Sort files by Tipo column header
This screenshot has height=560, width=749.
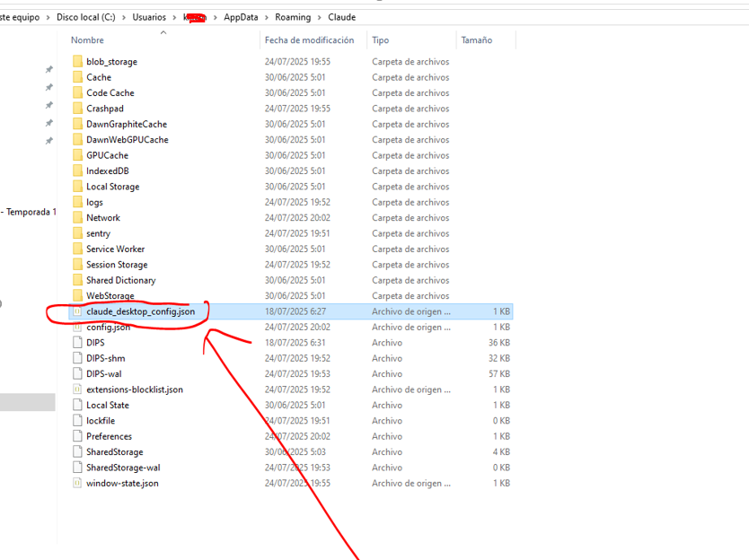coord(381,40)
